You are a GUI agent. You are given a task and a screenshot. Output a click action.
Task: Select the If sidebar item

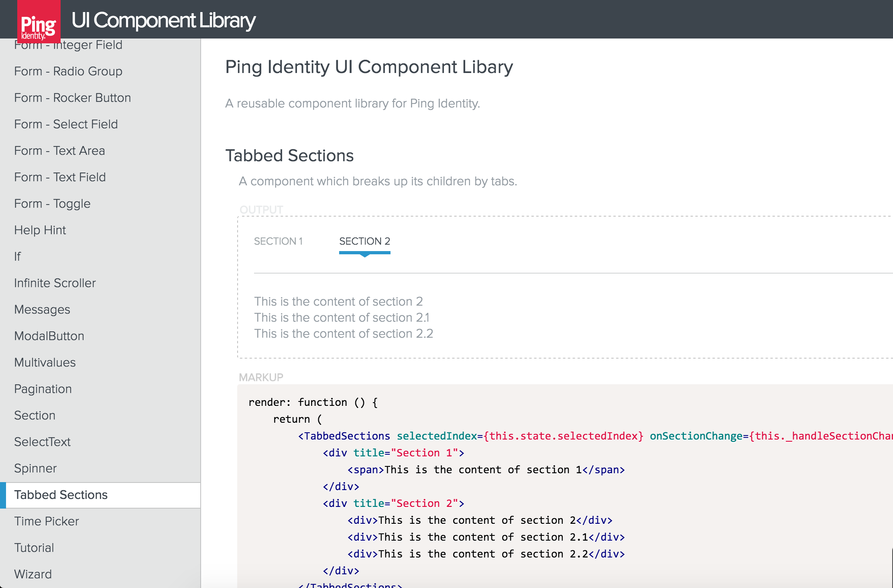[17, 257]
